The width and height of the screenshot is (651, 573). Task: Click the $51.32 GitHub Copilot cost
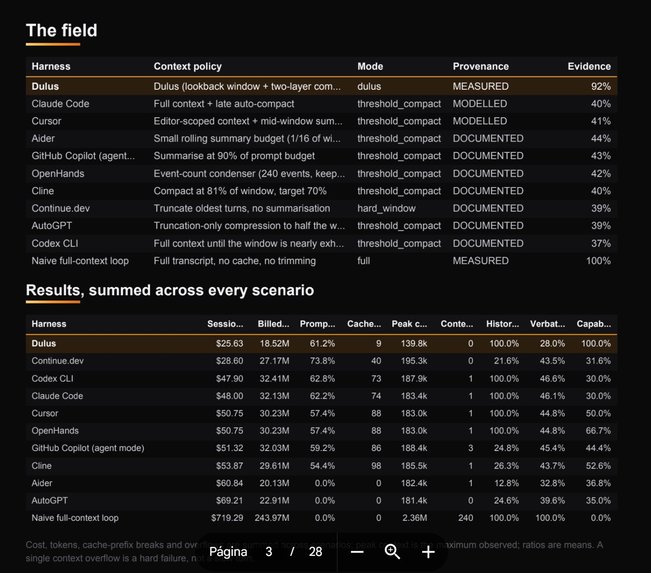(230, 448)
